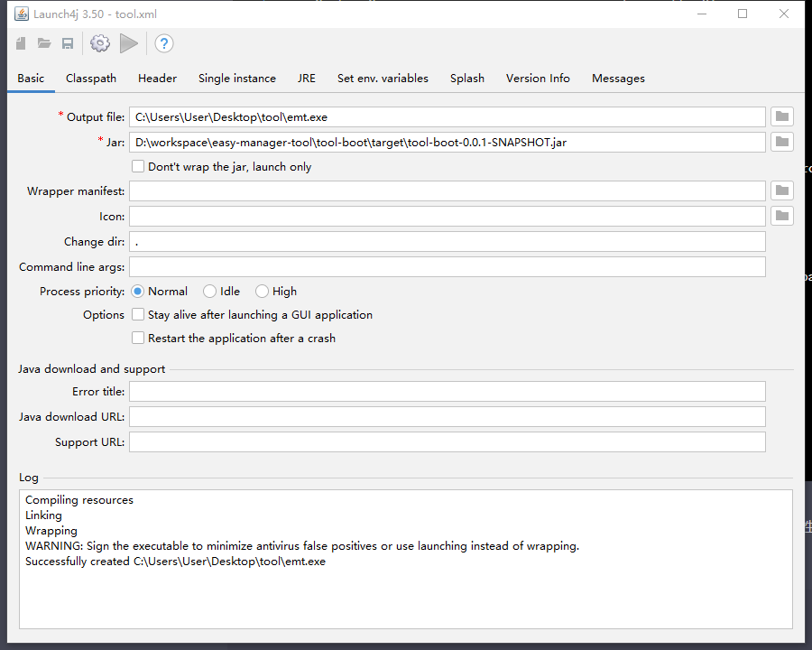Focus the Java download URL field
Image resolution: width=812 pixels, height=650 pixels.
447,416
